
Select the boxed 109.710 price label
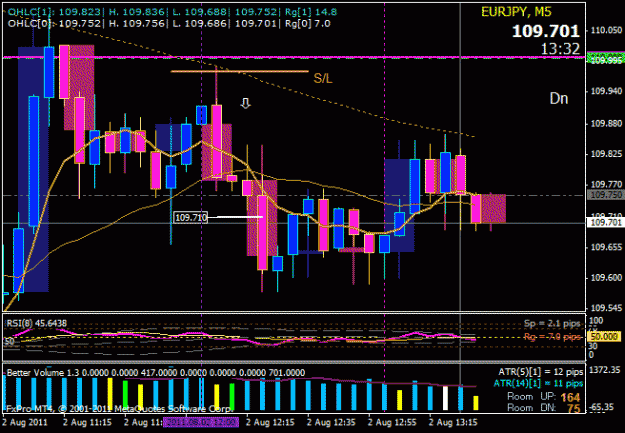click(x=191, y=217)
